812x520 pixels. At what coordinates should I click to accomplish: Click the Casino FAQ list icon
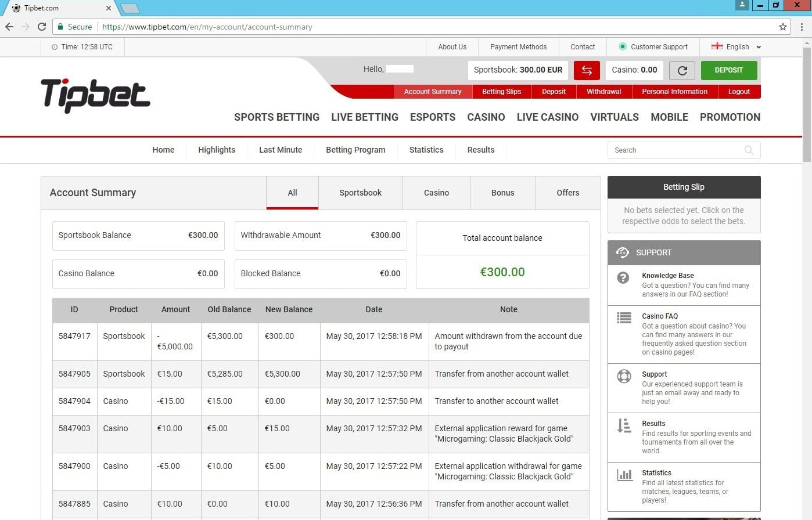point(624,317)
